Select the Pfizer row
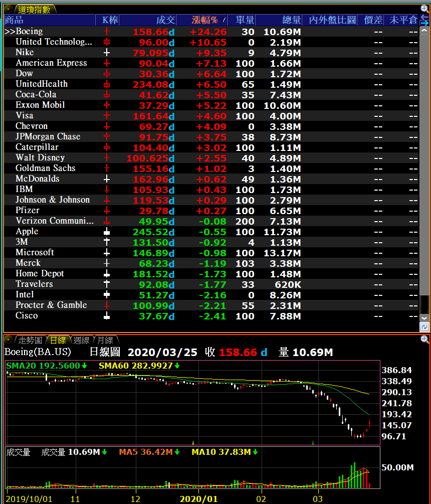The image size is (431, 504). 211,211
